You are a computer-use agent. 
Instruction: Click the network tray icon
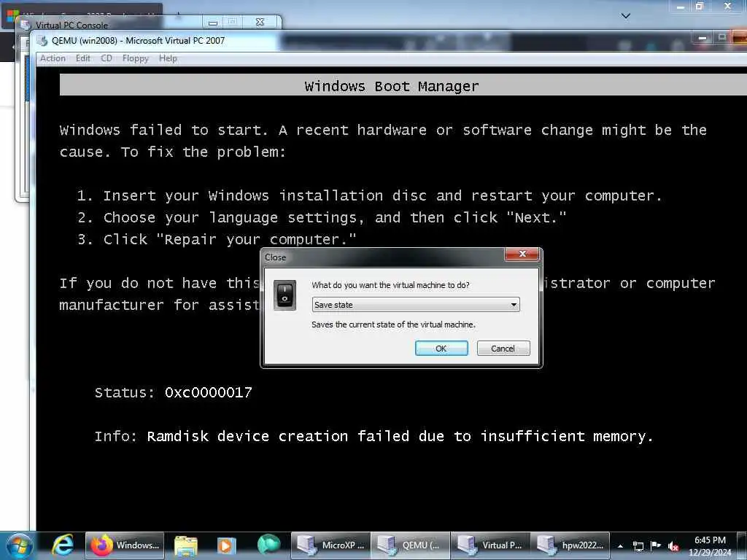(638, 546)
